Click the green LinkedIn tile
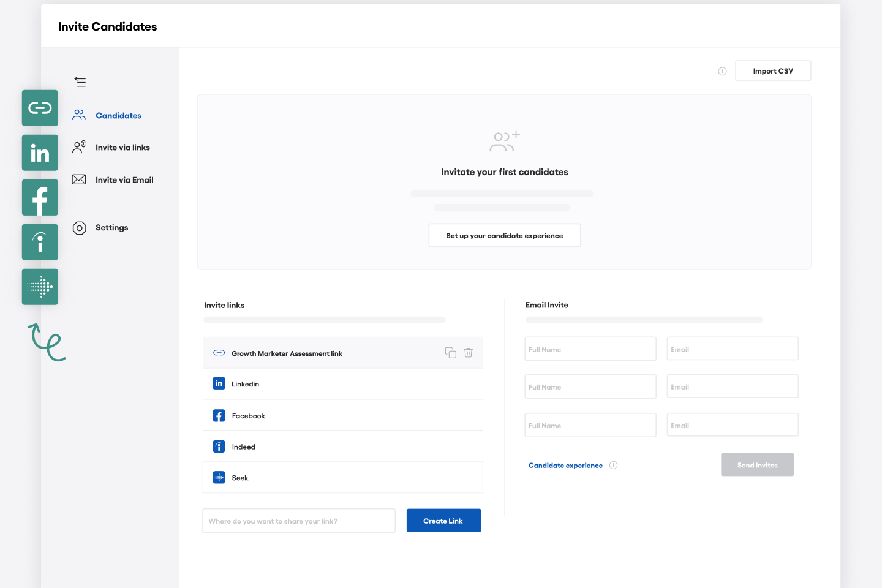The height and width of the screenshot is (588, 882). pos(40,153)
